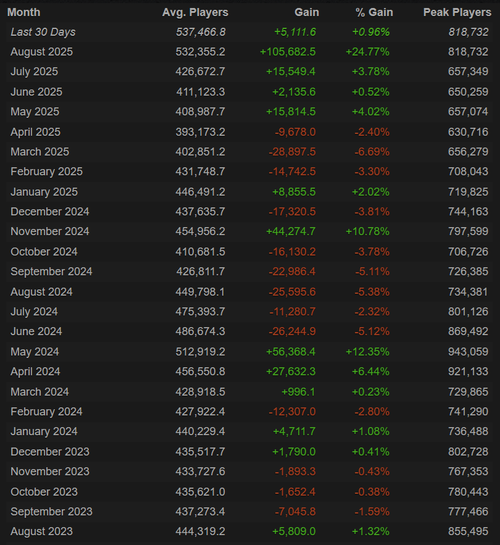Click the -28,897.5 loss value

click(x=292, y=152)
